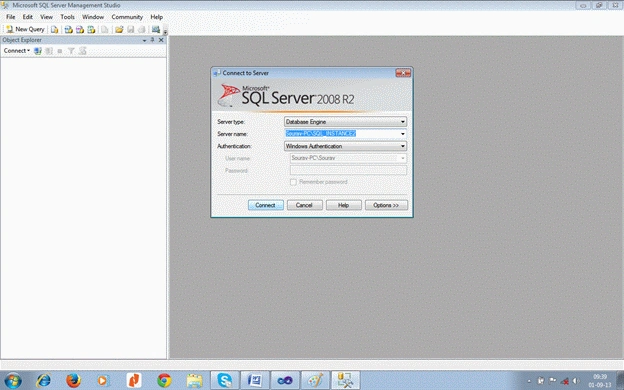
Task: Click the Open File folder icon
Action: (x=119, y=29)
